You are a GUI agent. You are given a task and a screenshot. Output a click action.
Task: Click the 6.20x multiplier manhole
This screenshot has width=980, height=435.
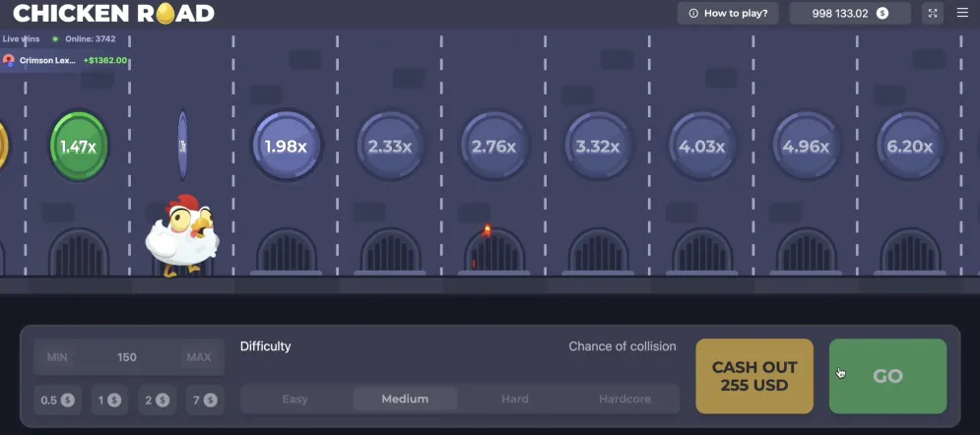point(910,147)
